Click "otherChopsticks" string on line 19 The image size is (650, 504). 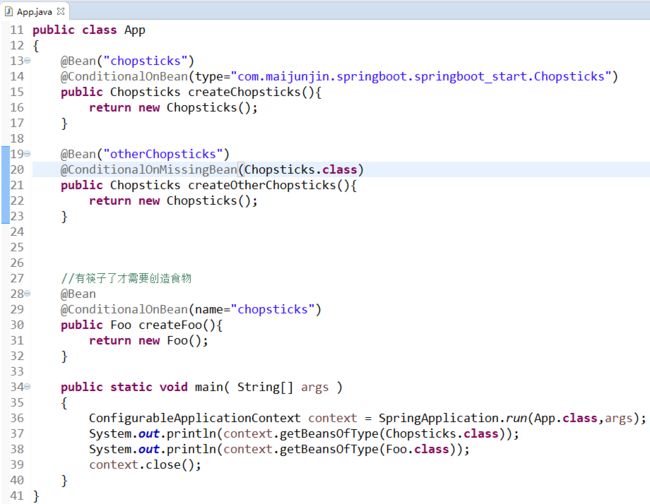point(163,154)
